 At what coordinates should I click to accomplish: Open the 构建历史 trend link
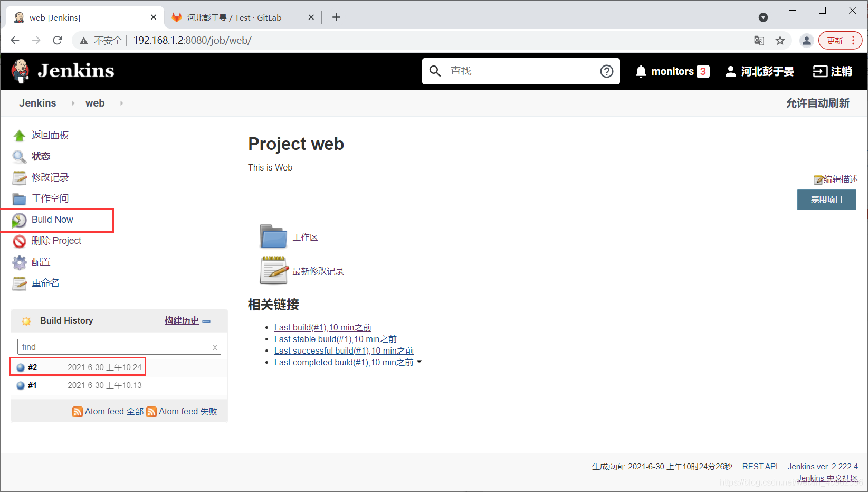(182, 321)
